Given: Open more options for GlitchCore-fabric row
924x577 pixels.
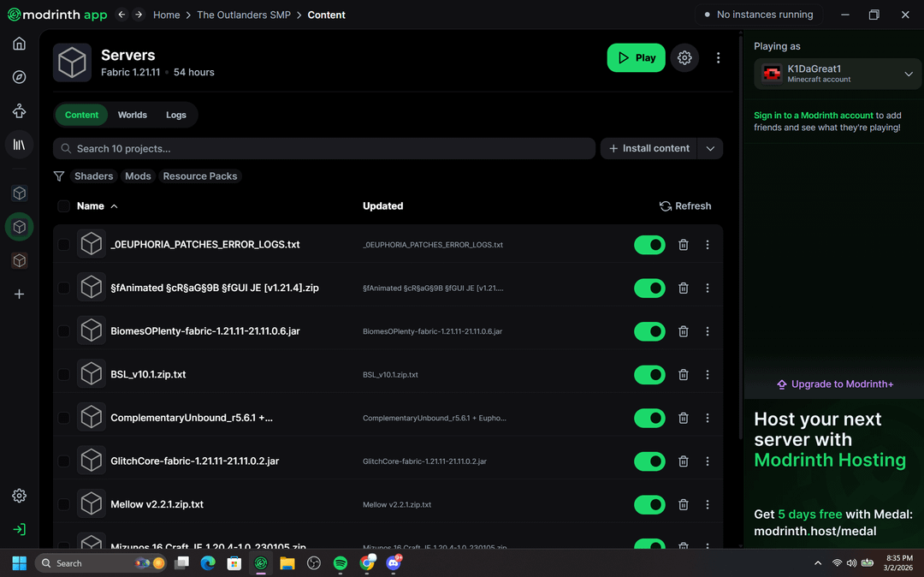Looking at the screenshot, I should [x=707, y=461].
